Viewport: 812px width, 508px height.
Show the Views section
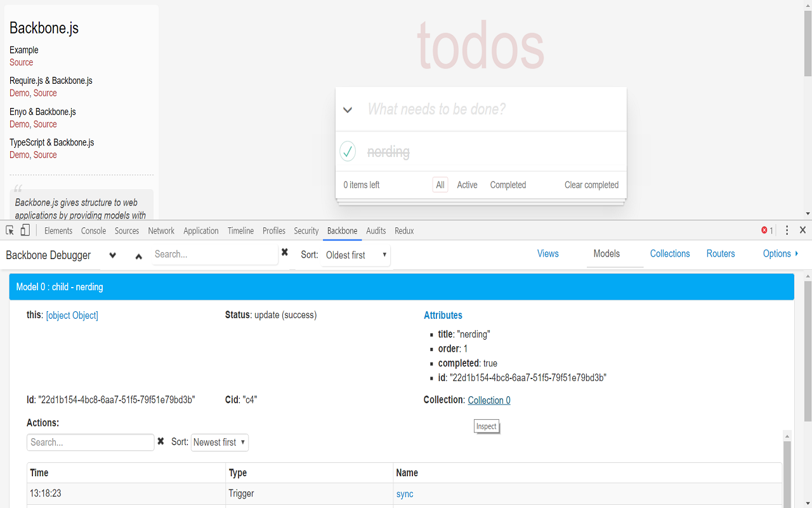(x=548, y=253)
